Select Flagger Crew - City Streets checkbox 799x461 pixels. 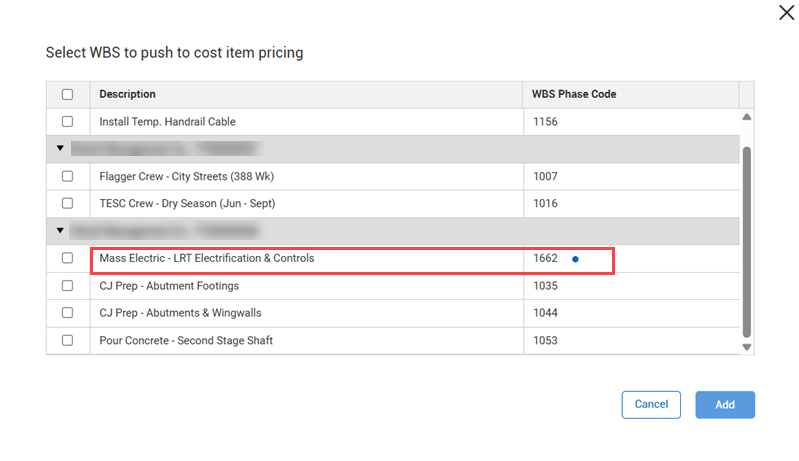[x=68, y=177]
